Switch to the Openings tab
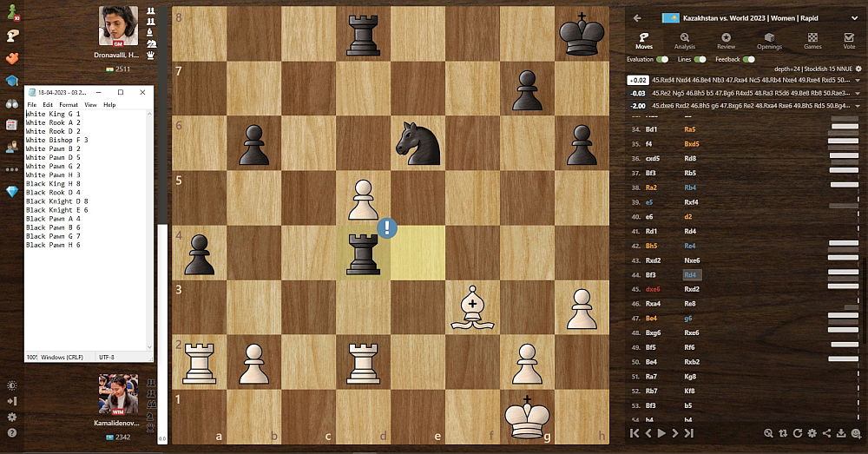The width and height of the screenshot is (868, 454). coord(769,41)
